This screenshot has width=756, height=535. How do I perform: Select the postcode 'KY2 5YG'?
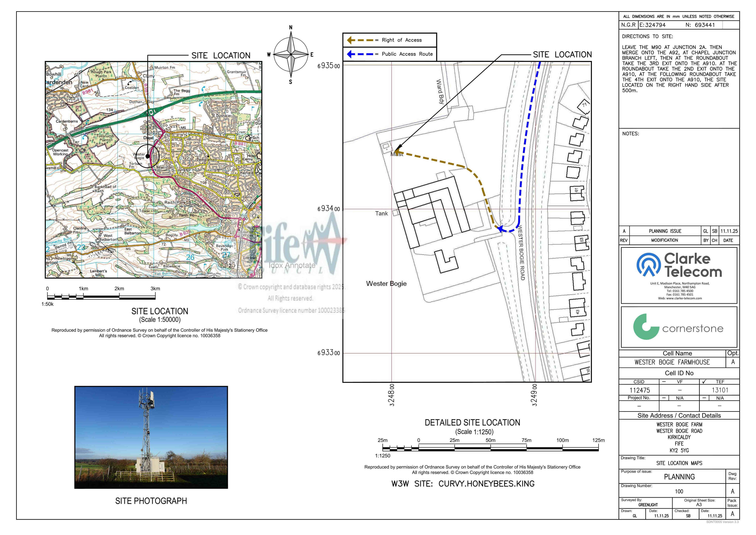pyautogui.click(x=679, y=451)
